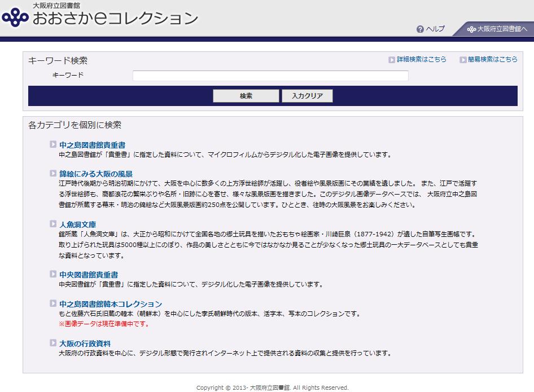This screenshot has width=534, height=392.
Task: Open the ヘルプ link
Action: tap(435, 29)
